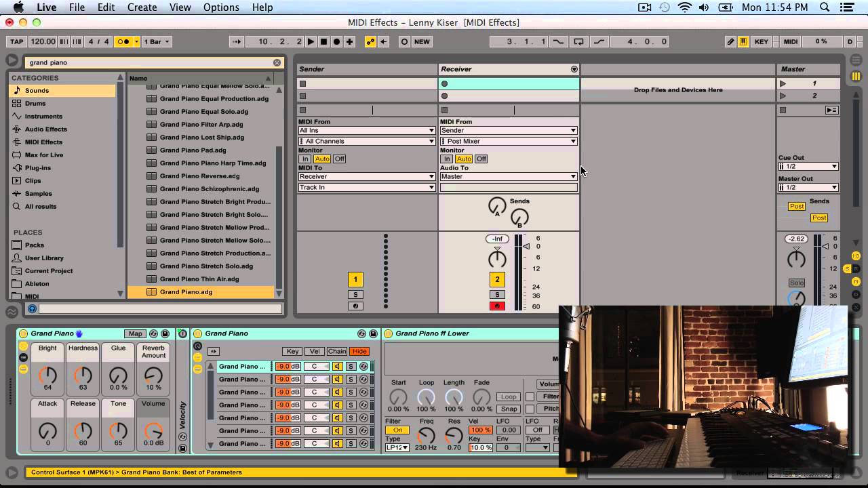
Task: Show chain list on the Grand Piano rack
Action: [23, 357]
